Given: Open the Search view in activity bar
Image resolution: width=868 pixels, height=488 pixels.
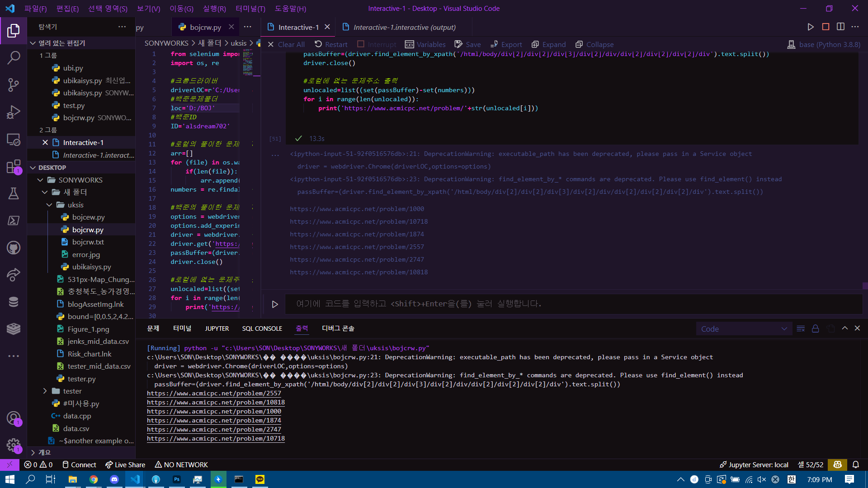Looking at the screenshot, I should pos(14,57).
